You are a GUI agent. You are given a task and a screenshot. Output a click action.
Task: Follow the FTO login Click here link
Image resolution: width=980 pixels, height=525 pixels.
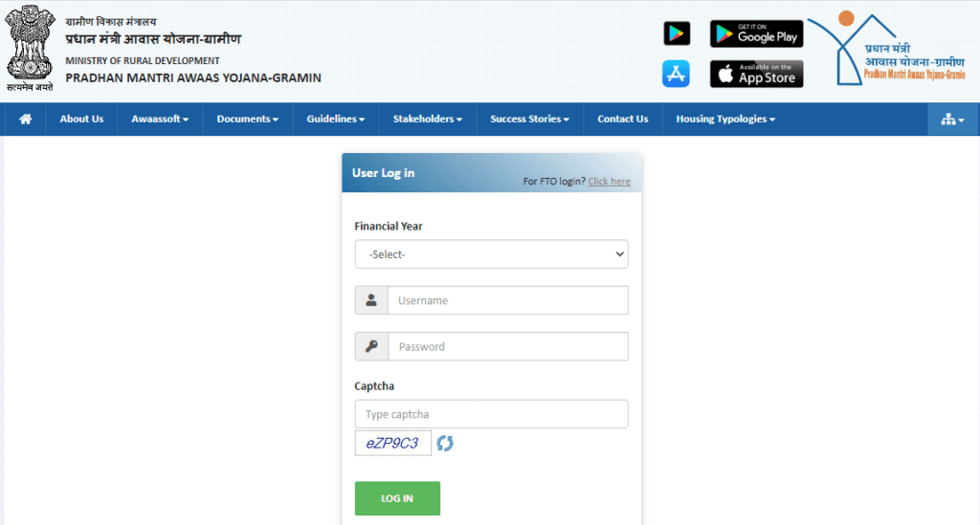(x=609, y=181)
